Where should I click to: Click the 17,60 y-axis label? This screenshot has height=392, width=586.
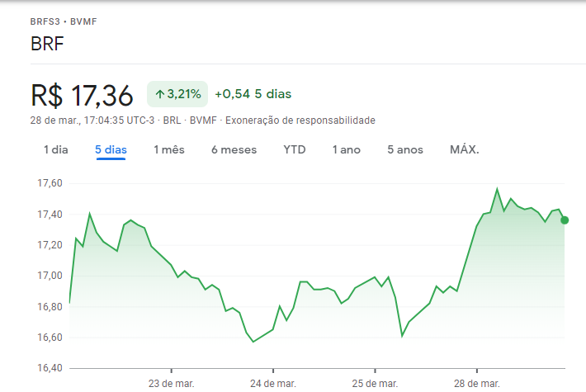pyautogui.click(x=50, y=183)
